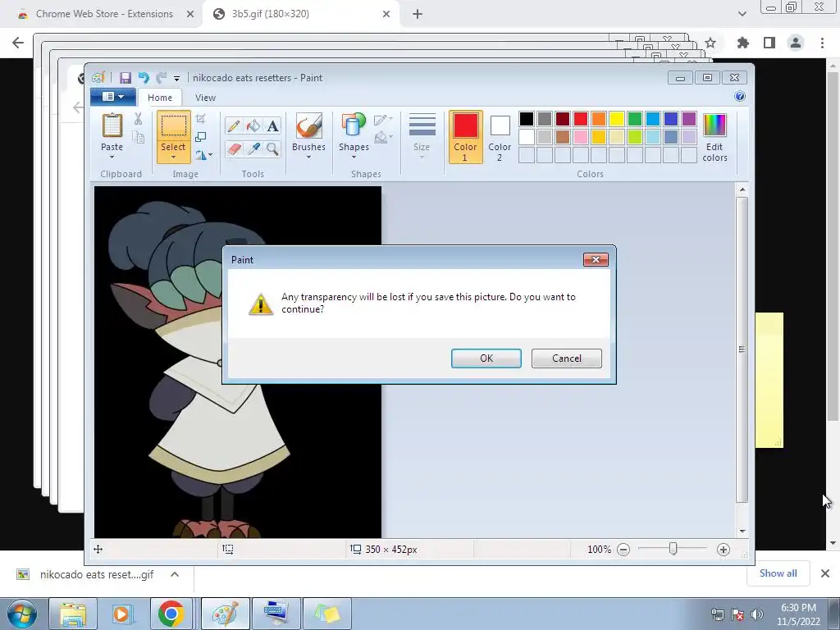Close the 3b5.gif browser tab
This screenshot has width=840, height=630.
click(386, 15)
